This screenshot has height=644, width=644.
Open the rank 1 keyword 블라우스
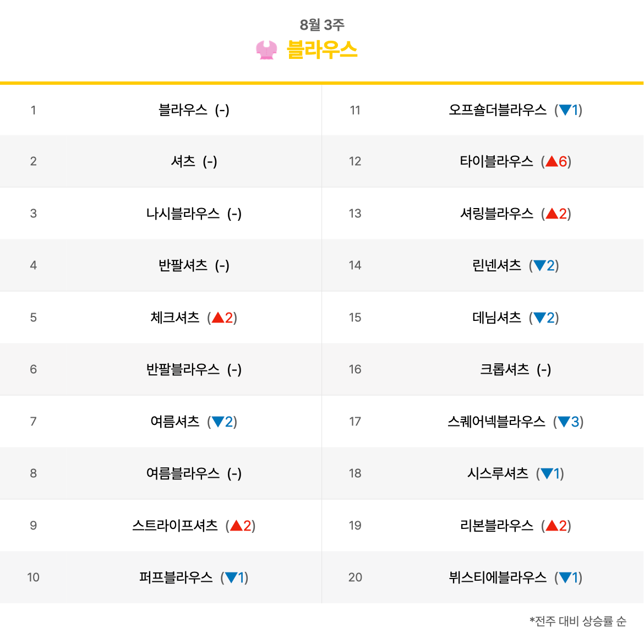[183, 110]
